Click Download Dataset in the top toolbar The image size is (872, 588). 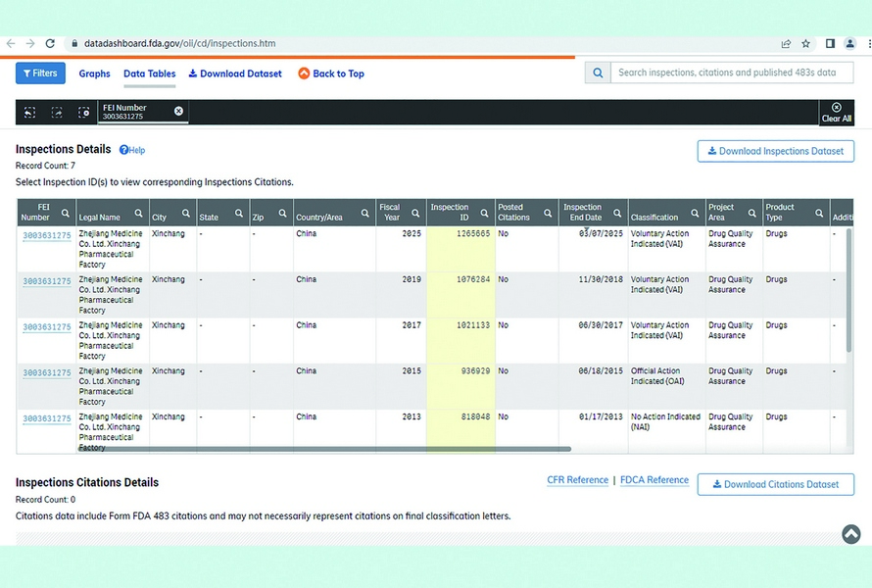click(235, 73)
